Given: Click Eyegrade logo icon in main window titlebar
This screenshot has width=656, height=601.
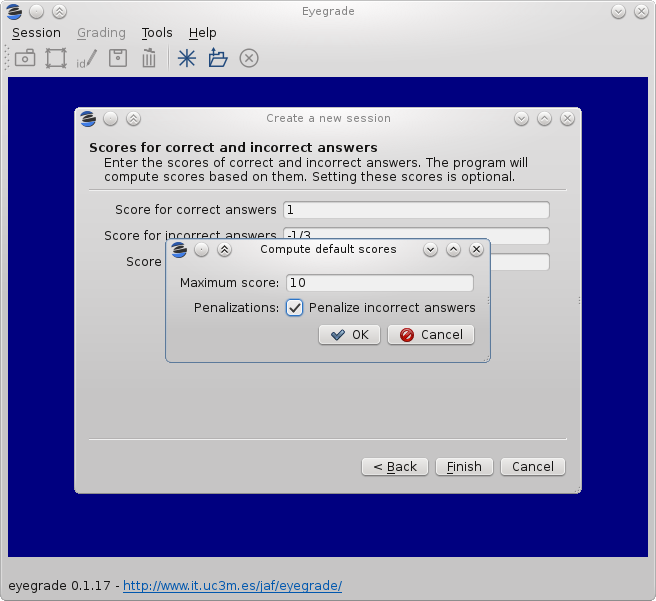Looking at the screenshot, I should click(x=14, y=12).
